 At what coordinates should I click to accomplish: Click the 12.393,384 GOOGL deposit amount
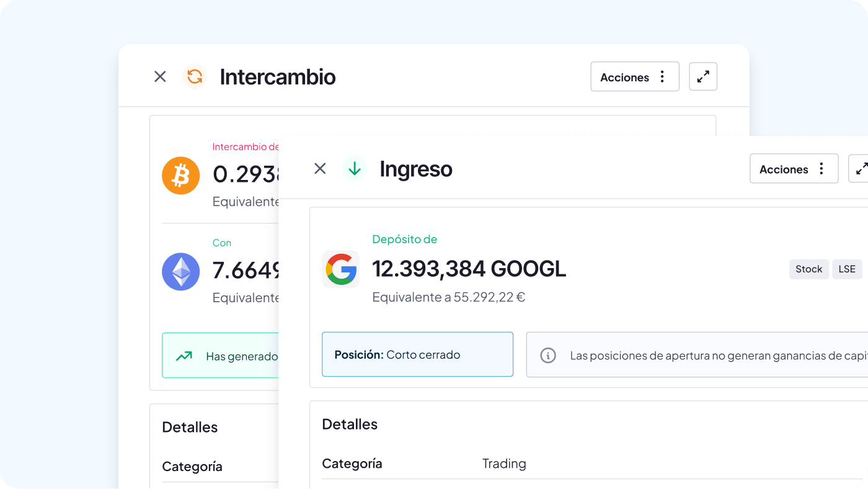(x=469, y=269)
